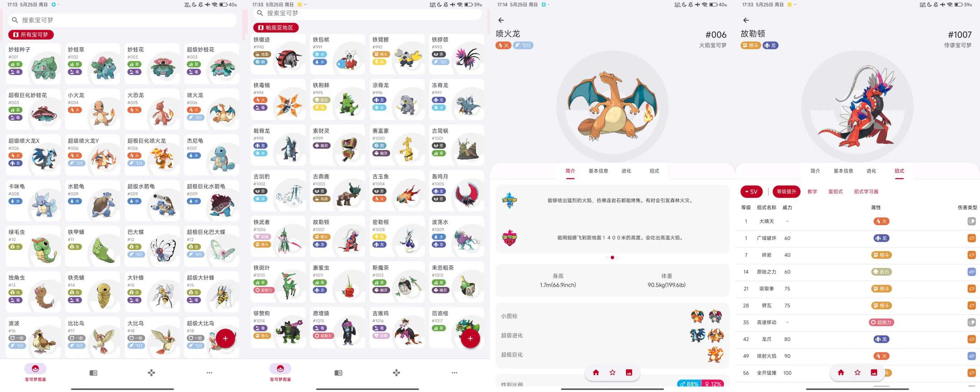Viewport: 980px width, 392px height.
Task: Open the three-dots more tab in the 帕底亚地区 screen
Action: 455,373
